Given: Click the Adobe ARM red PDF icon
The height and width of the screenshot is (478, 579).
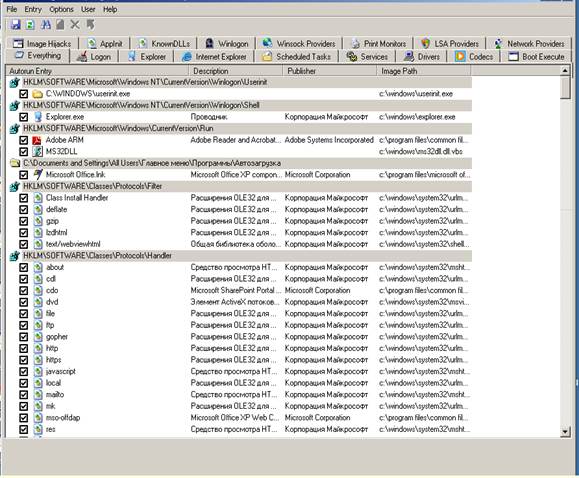Looking at the screenshot, I should pos(37,140).
